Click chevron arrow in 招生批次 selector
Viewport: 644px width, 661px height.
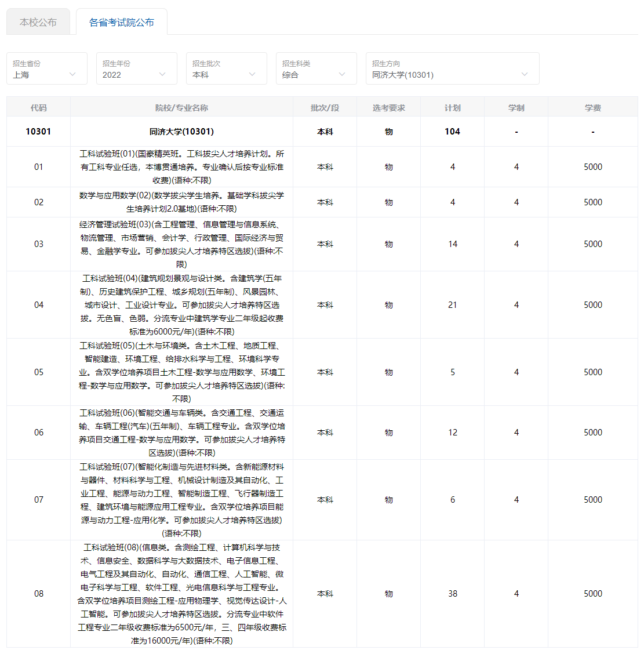pyautogui.click(x=252, y=74)
